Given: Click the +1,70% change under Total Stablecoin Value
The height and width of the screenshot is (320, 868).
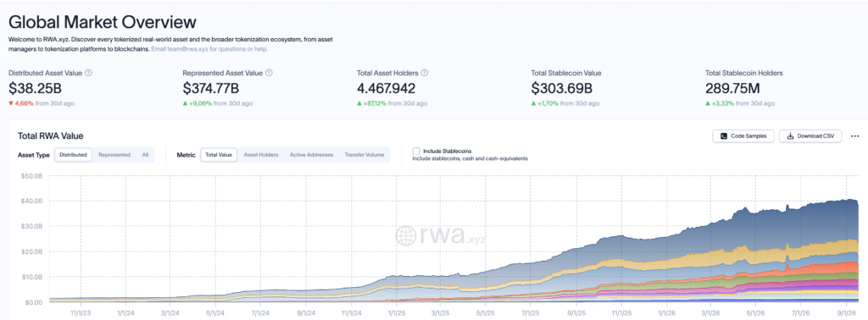Looking at the screenshot, I should point(544,103).
